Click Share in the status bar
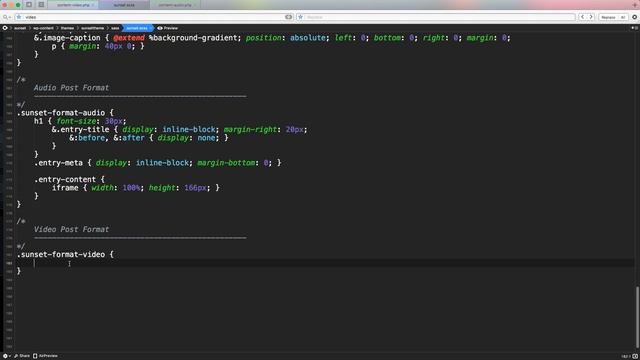The height and width of the screenshot is (360, 640). point(22,356)
